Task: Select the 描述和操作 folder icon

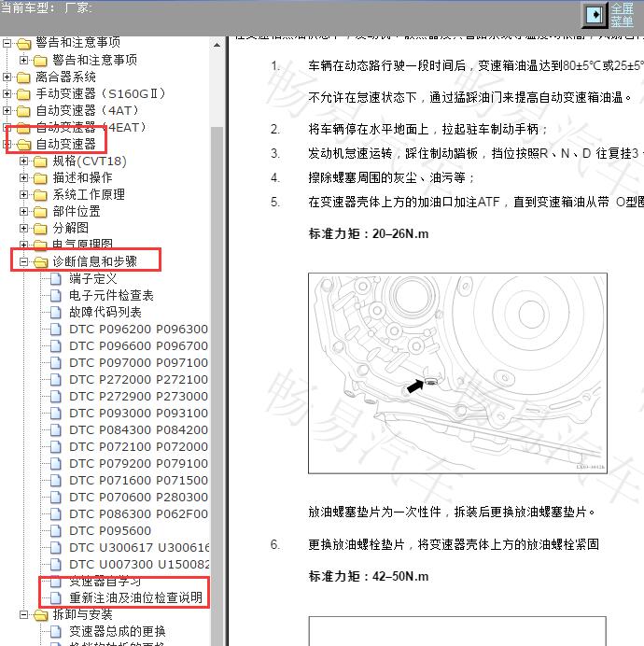Action: click(40, 178)
